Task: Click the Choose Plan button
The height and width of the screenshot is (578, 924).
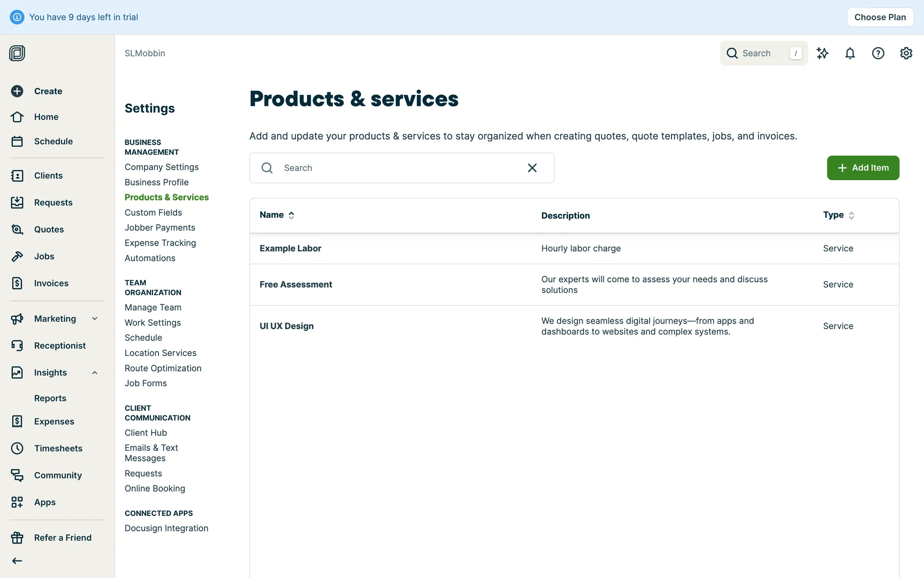Action: [880, 17]
